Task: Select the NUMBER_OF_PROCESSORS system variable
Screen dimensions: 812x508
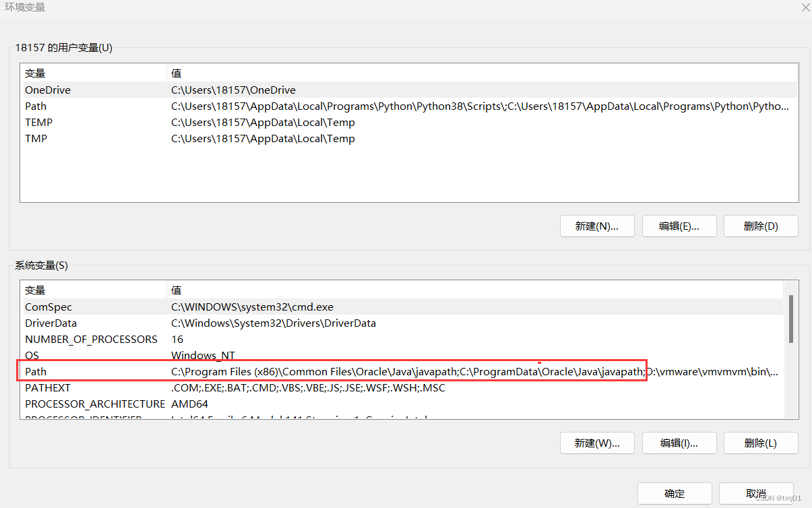Action: click(x=402, y=340)
